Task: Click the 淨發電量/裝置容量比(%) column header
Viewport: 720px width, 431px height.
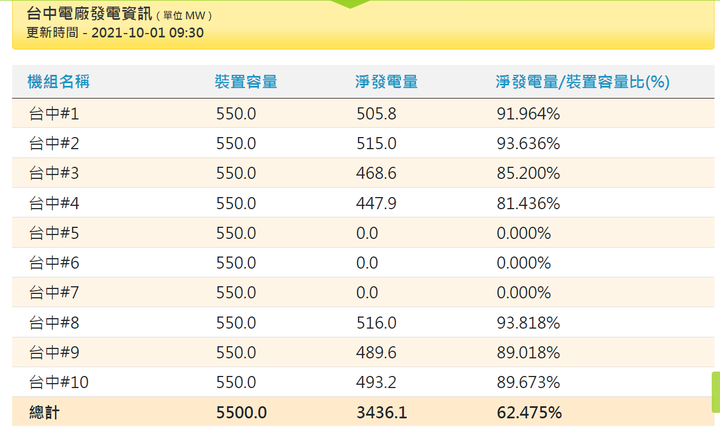Action: (583, 82)
